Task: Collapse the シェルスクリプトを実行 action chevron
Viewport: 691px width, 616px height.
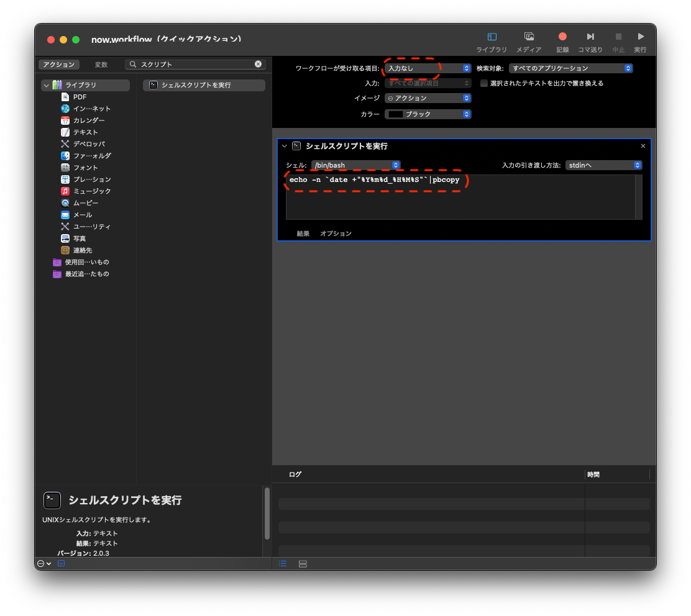Action: pyautogui.click(x=284, y=146)
